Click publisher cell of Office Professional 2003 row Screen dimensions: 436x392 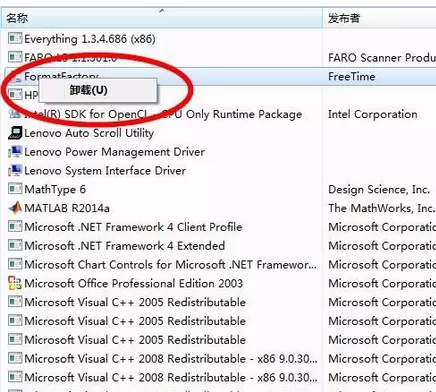coord(382,284)
